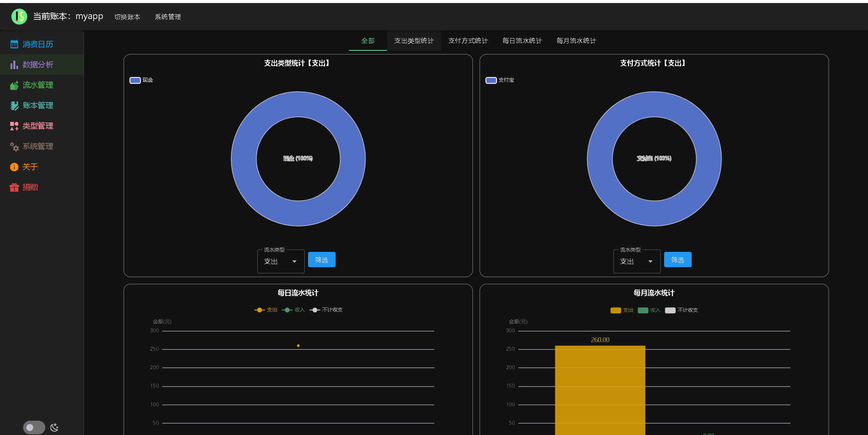Select the 支付方式统计 tab

click(x=468, y=41)
